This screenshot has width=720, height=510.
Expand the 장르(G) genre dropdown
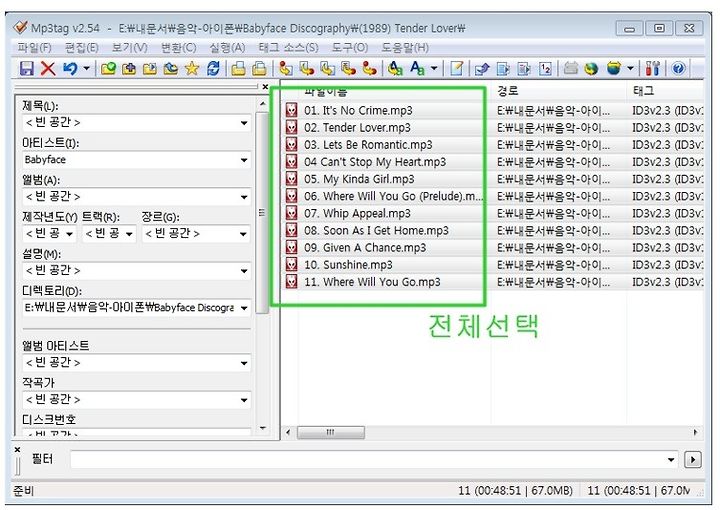pyautogui.click(x=243, y=234)
